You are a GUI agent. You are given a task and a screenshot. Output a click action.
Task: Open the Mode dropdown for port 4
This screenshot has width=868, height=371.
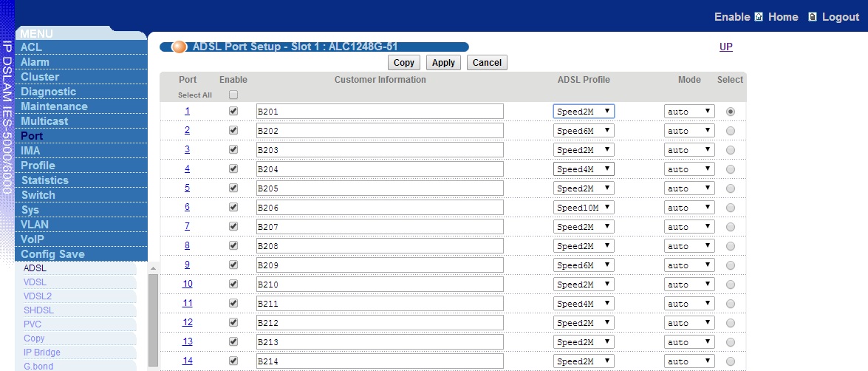[688, 169]
